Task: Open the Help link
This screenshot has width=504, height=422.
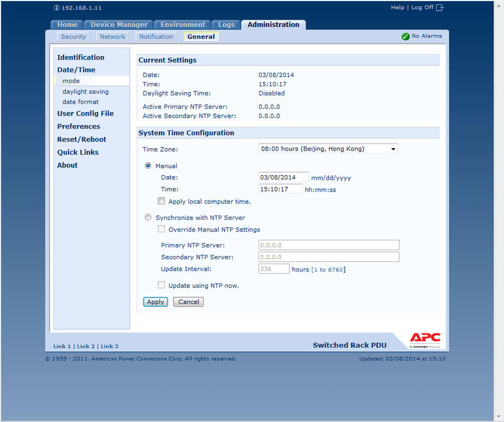Action: [x=397, y=7]
